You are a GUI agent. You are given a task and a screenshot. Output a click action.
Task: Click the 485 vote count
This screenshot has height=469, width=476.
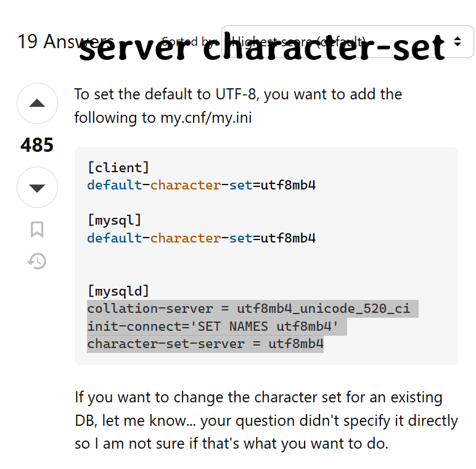coord(37,145)
